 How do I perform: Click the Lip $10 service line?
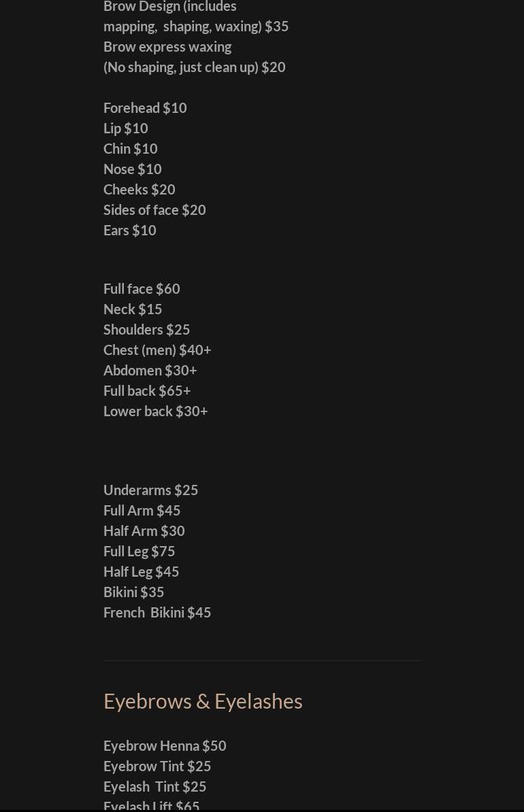126,129
